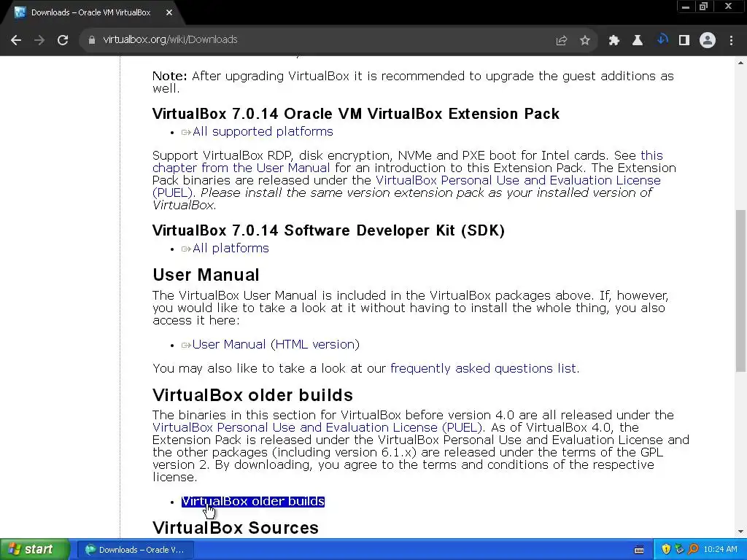Open frequently asked questions list link
This screenshot has height=560, width=747.
[484, 368]
